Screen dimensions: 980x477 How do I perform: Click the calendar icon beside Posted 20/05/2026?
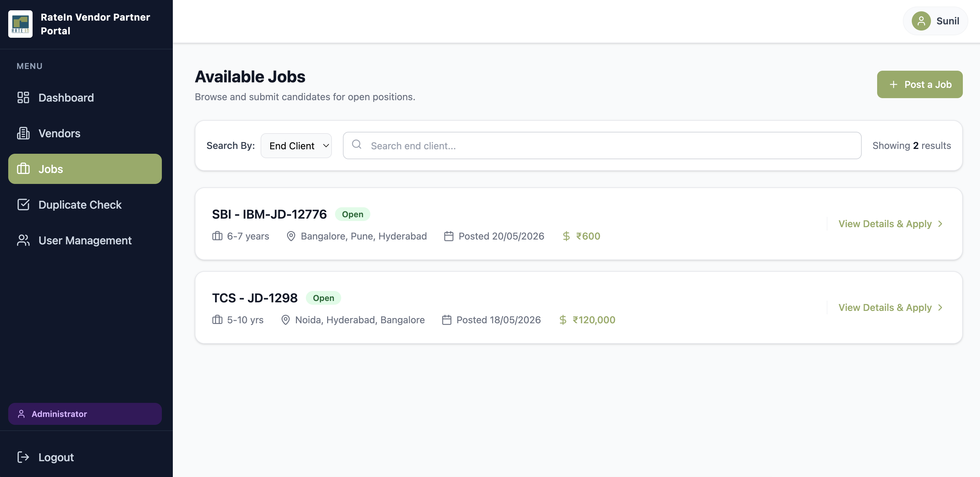449,236
